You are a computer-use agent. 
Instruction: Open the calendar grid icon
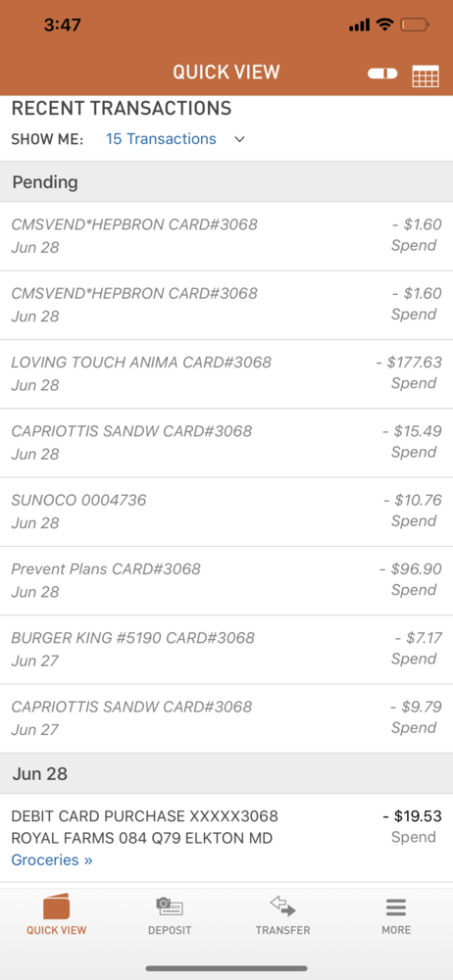(426, 75)
